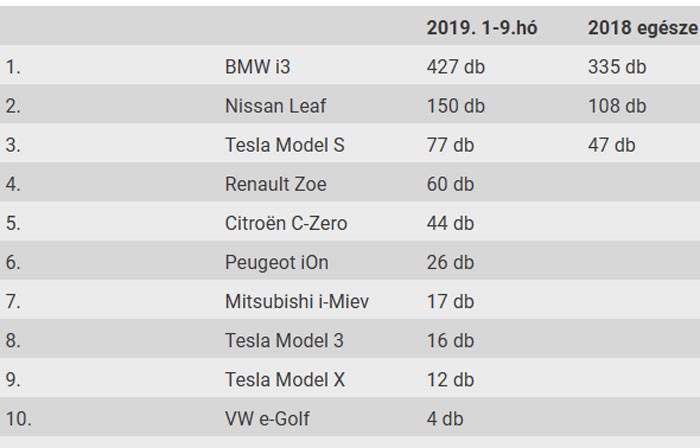Click the Tesla Model S entry
The height and width of the screenshot is (448, 700).
click(x=285, y=145)
